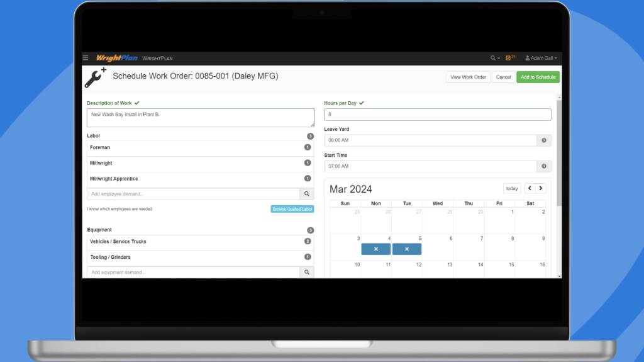Click Vehicles / Service Trucks count badge
The height and width of the screenshot is (362, 644).
(x=307, y=242)
